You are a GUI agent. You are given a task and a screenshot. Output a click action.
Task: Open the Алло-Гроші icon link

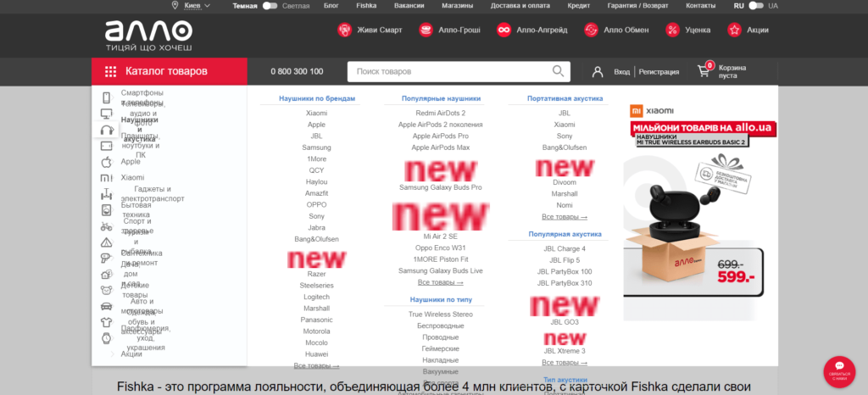(x=426, y=30)
